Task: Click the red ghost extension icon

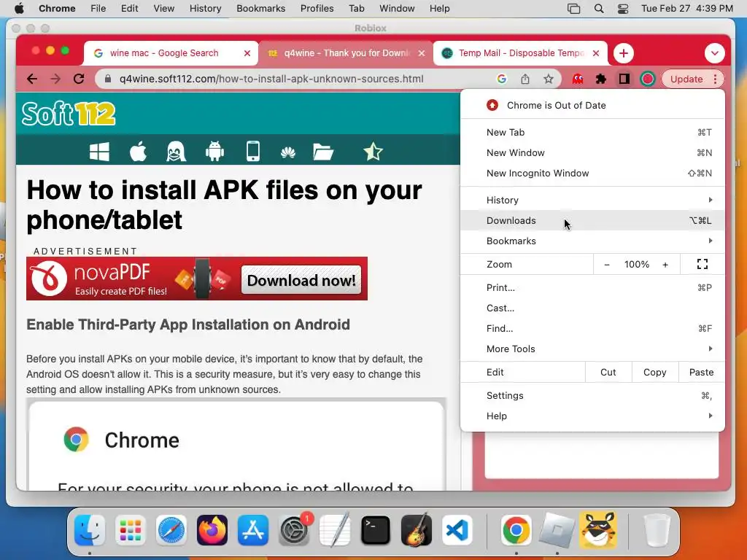Action: [578, 79]
